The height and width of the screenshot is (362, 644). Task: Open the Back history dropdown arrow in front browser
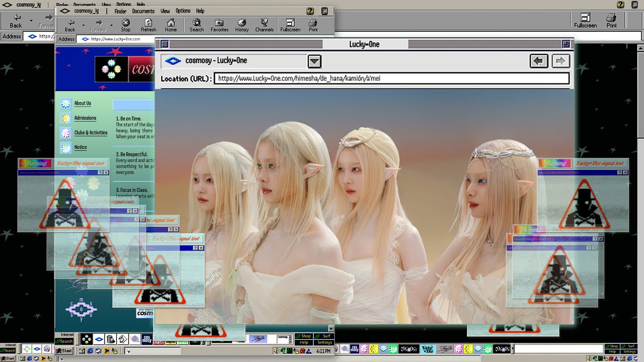[x=83, y=25]
